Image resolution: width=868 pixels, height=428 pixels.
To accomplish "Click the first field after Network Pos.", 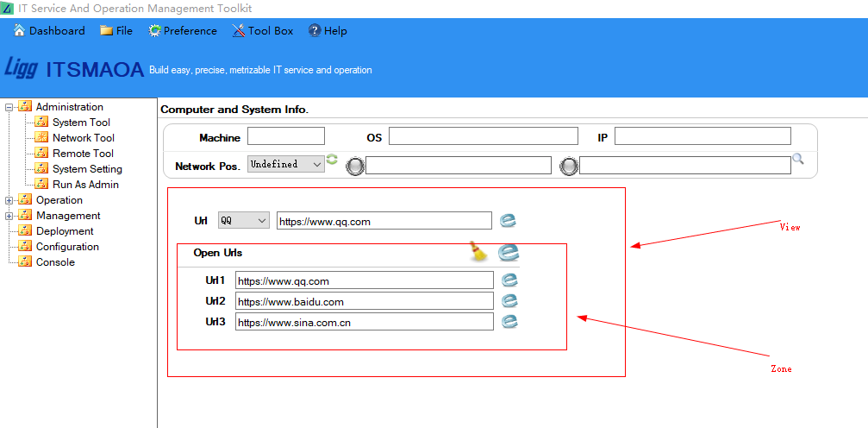I will (x=459, y=165).
